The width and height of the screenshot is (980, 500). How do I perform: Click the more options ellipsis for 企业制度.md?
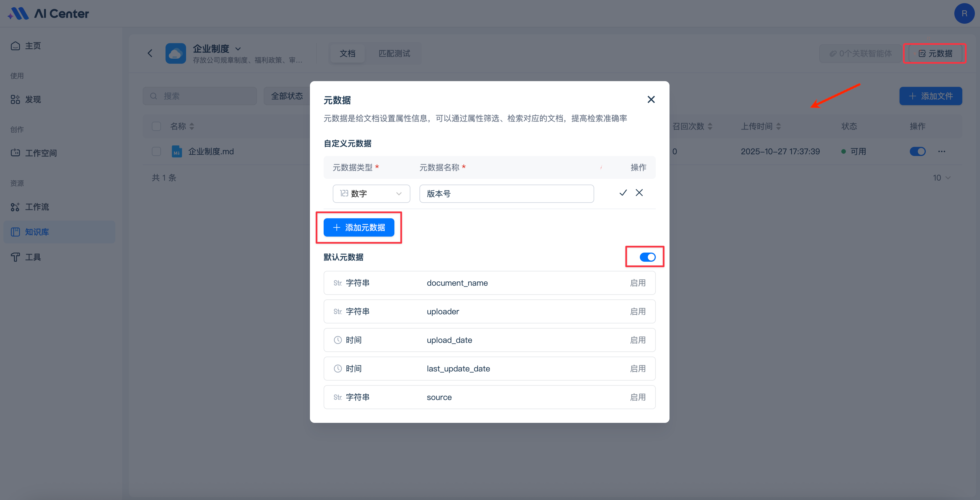click(x=941, y=151)
